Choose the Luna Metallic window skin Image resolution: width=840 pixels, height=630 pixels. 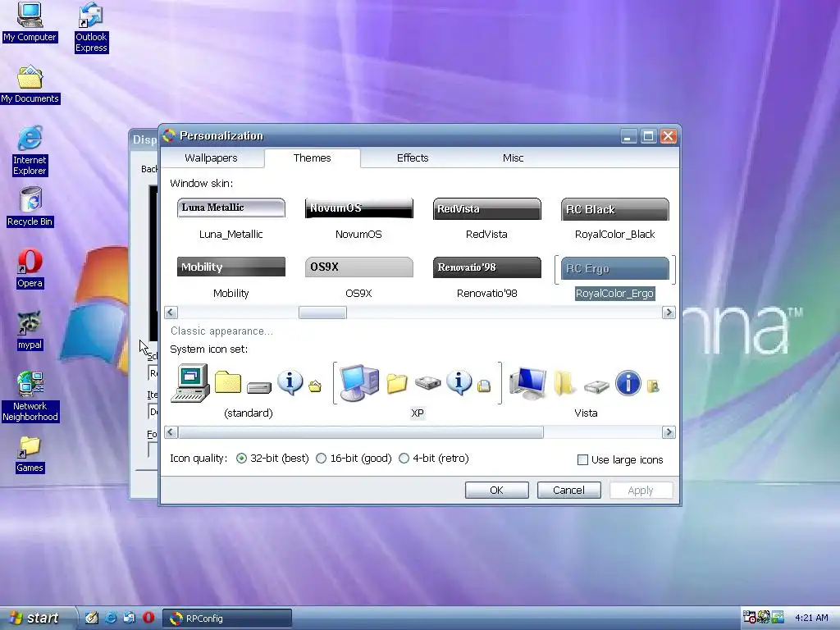coord(231,218)
